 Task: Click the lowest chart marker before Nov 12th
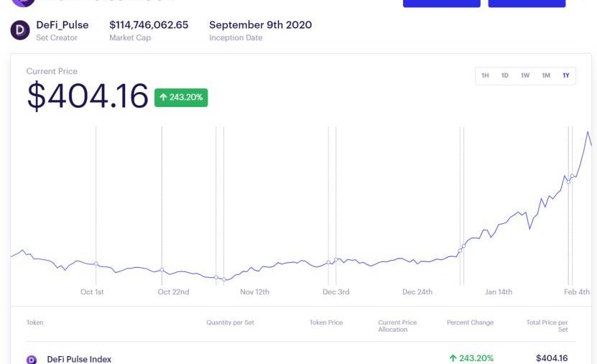224,279
